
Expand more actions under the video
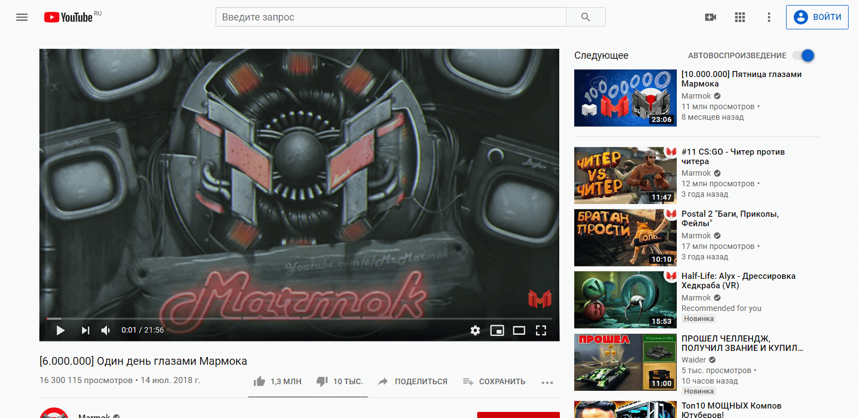[x=547, y=382]
